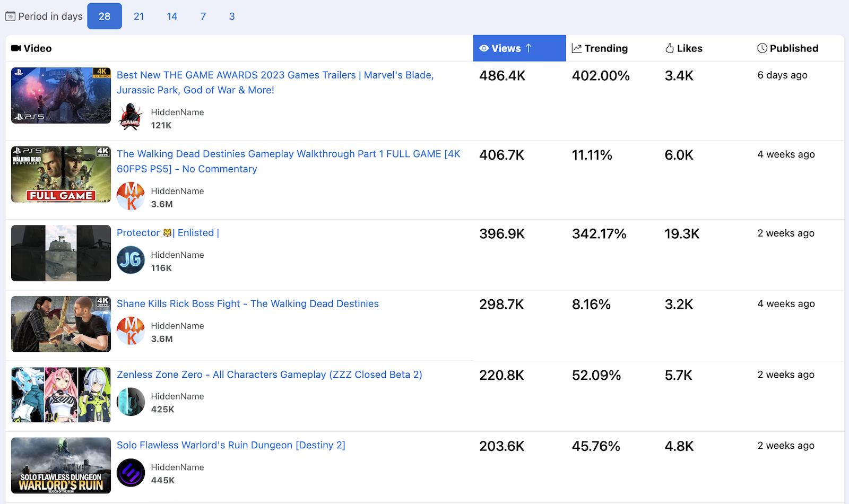Image resolution: width=849 pixels, height=504 pixels.
Task: Open the Protector Enlisted tank thumbnail
Action: pos(61,253)
